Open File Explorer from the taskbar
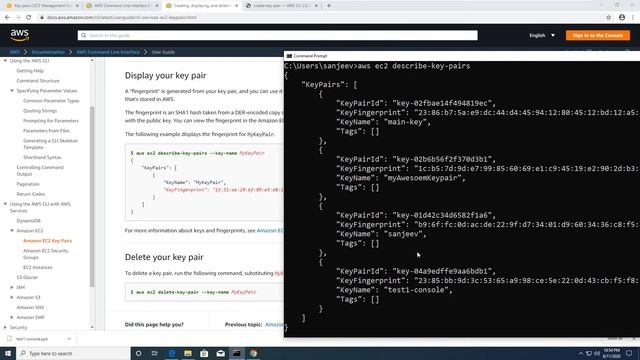Screen dimensions: 640x360 tap(188, 353)
